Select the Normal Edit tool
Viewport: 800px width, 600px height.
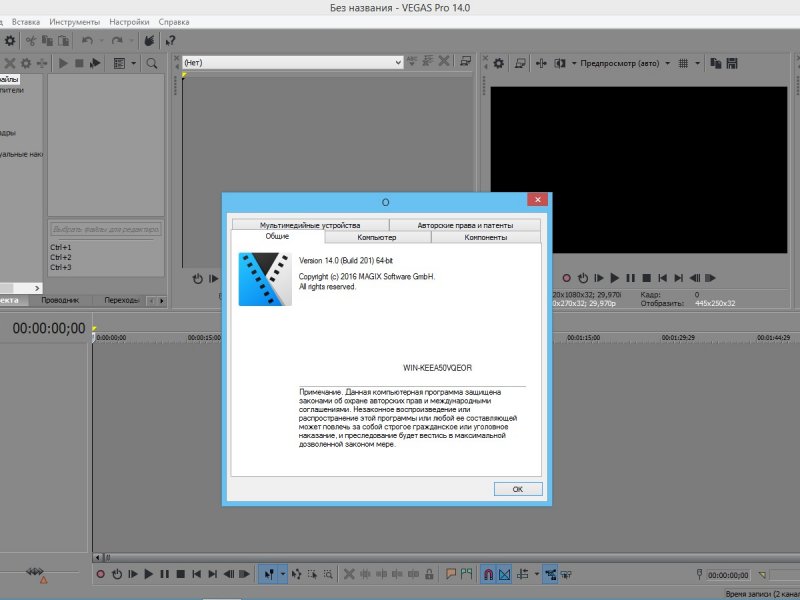(x=269, y=574)
